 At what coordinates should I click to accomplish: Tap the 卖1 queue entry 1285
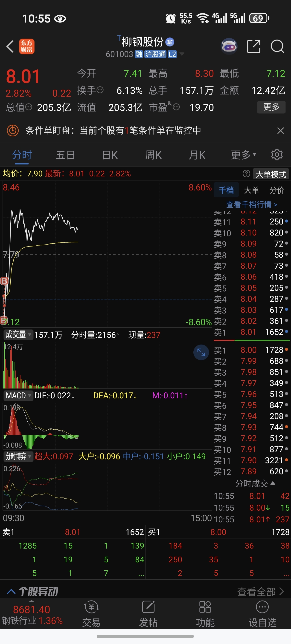point(28,546)
